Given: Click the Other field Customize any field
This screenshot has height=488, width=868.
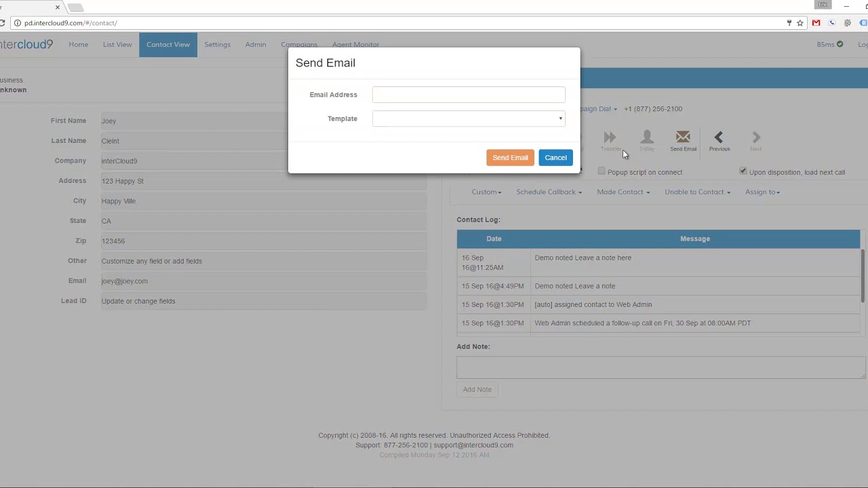Looking at the screenshot, I should point(264,261).
